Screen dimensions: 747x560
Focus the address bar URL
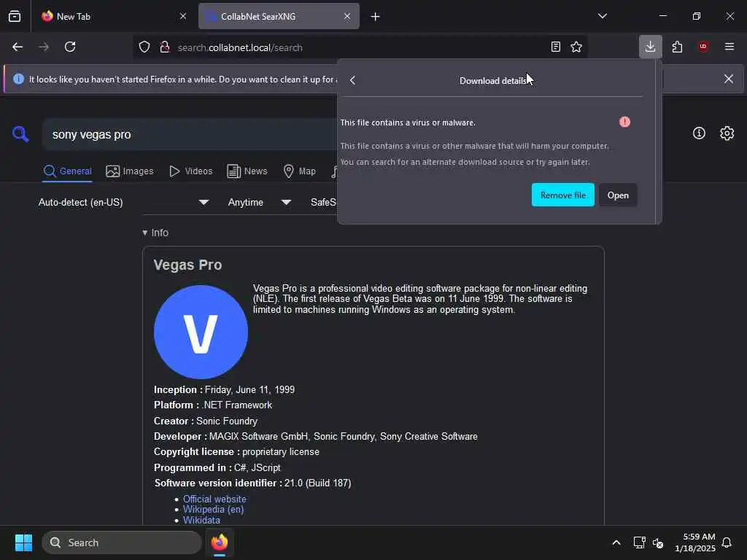[x=239, y=47]
